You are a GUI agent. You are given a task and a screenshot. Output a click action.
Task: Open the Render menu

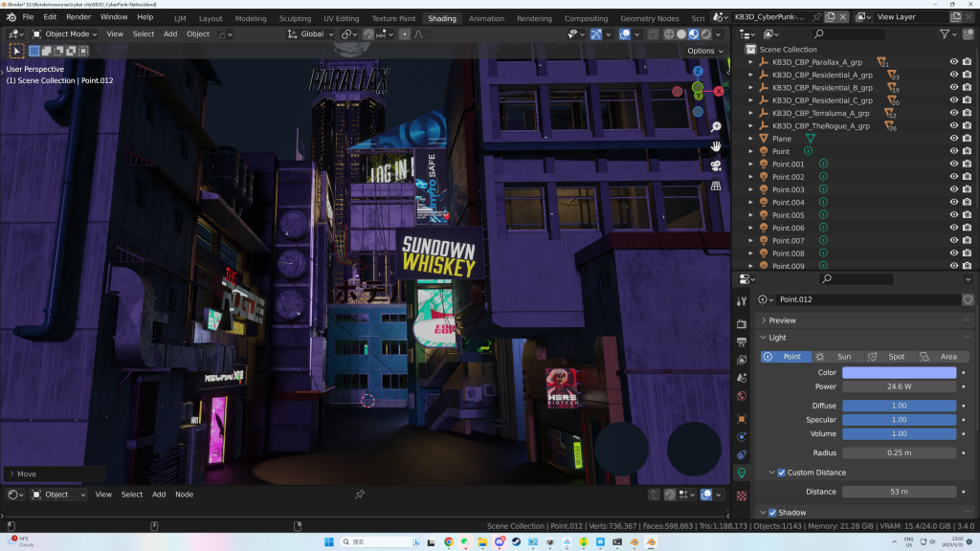78,17
